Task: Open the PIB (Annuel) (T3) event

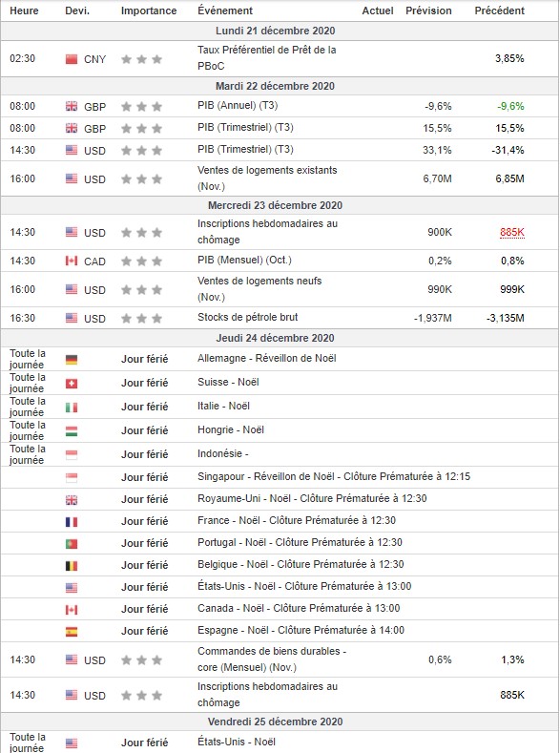Action: pyautogui.click(x=238, y=105)
